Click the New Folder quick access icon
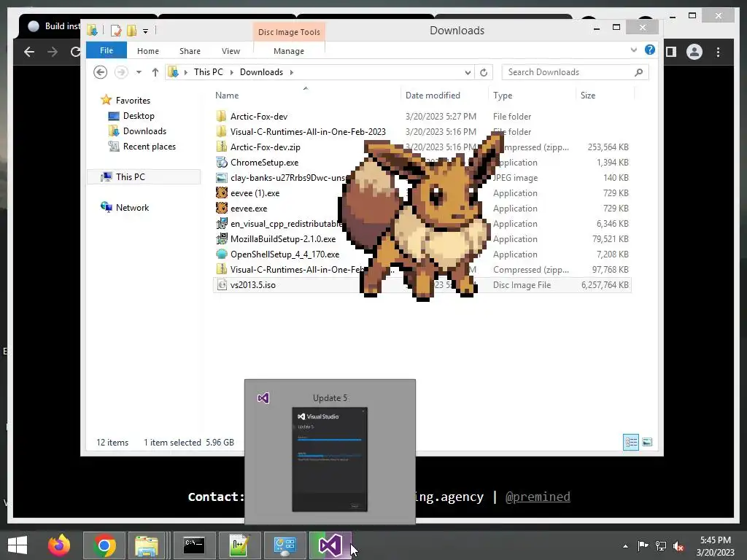747x560 pixels. 131,31
